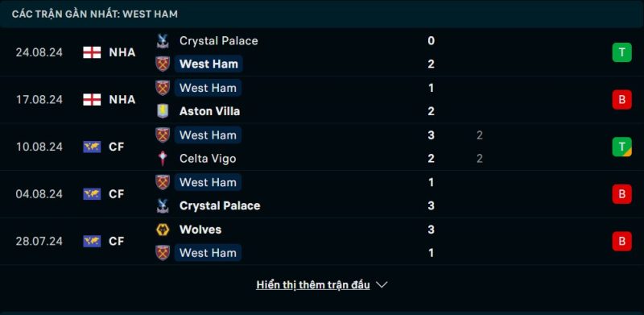Click the West Ham crest in the 17.08.24 match
The height and width of the screenshot is (315, 644).
tap(163, 88)
